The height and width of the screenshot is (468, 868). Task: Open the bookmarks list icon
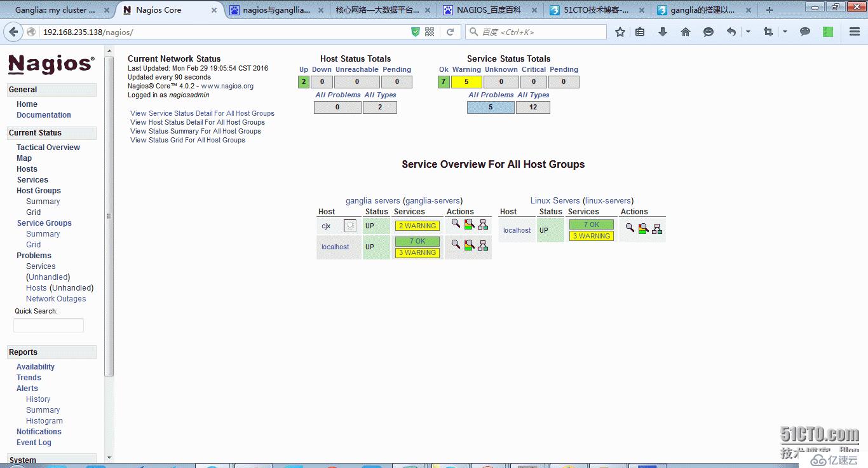640,32
